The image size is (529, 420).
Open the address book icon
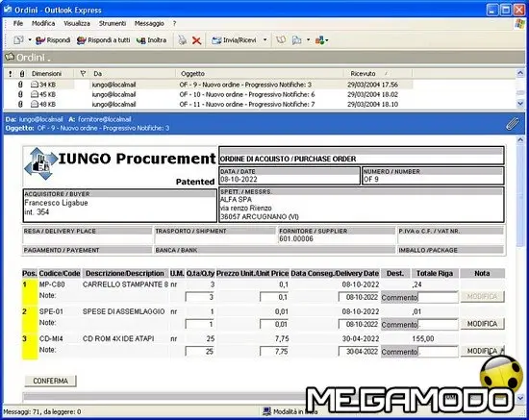281,40
